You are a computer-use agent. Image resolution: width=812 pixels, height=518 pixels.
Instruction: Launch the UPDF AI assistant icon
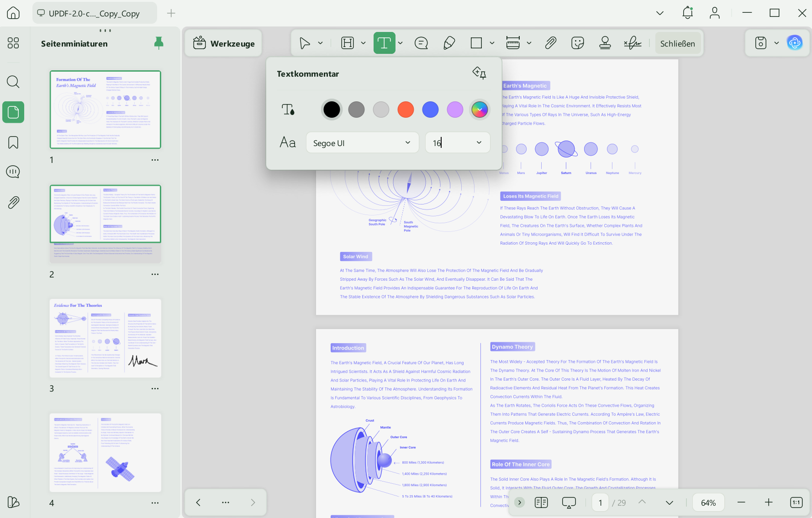pyautogui.click(x=795, y=43)
